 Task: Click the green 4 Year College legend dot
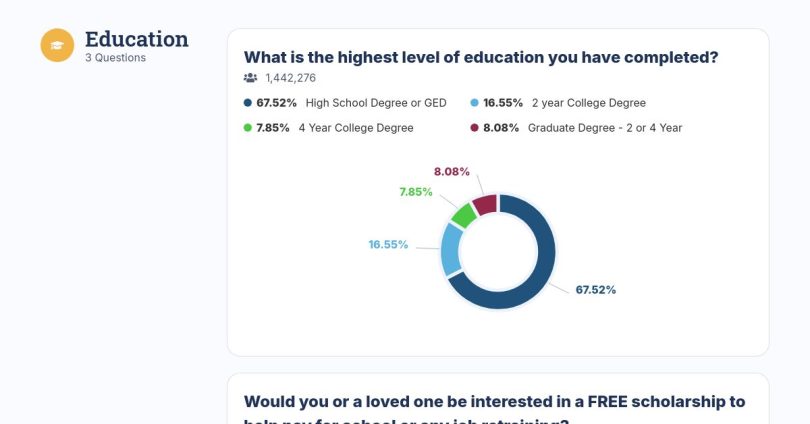coord(247,128)
